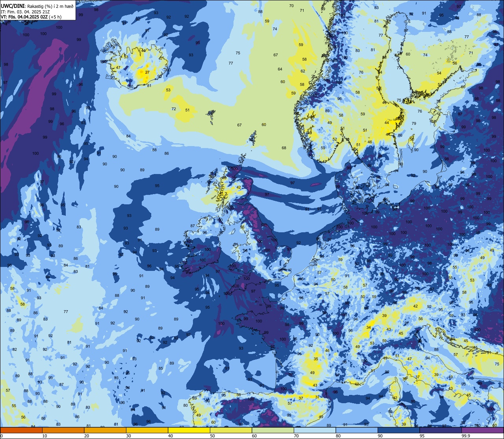Click the '64' value in Norwegian Sea

[280, 69]
